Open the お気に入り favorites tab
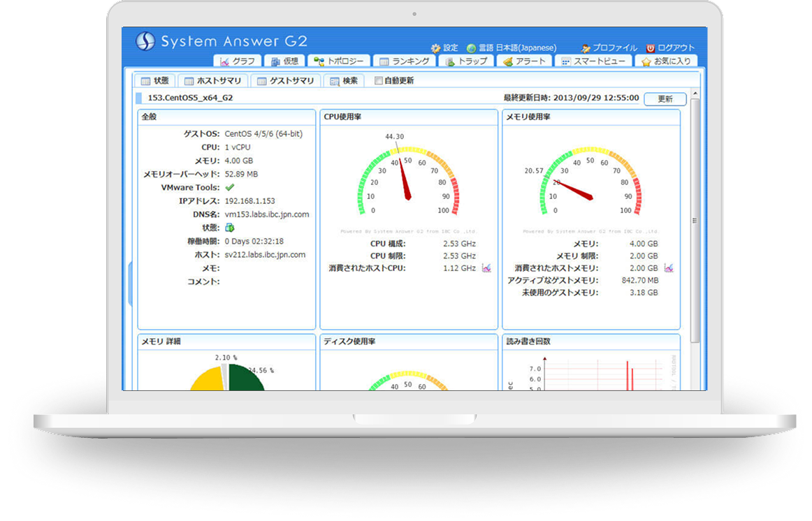Screen dimensions: 812x521 [x=666, y=61]
